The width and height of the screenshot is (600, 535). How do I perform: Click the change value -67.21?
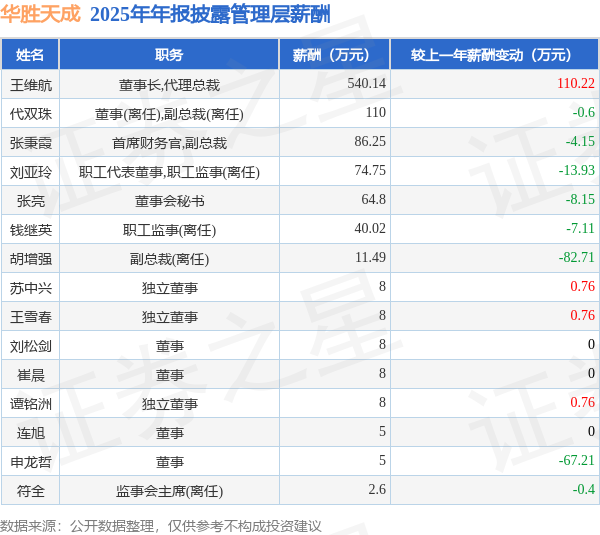pyautogui.click(x=577, y=462)
